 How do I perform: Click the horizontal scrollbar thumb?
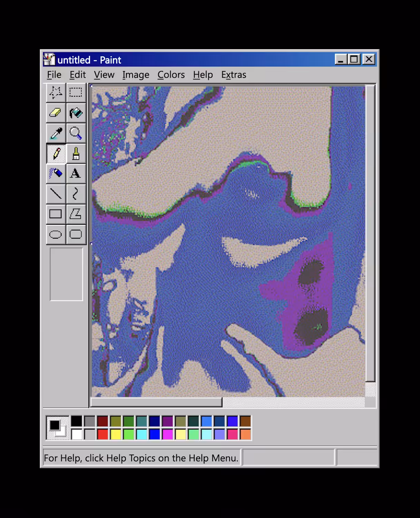[156, 402]
